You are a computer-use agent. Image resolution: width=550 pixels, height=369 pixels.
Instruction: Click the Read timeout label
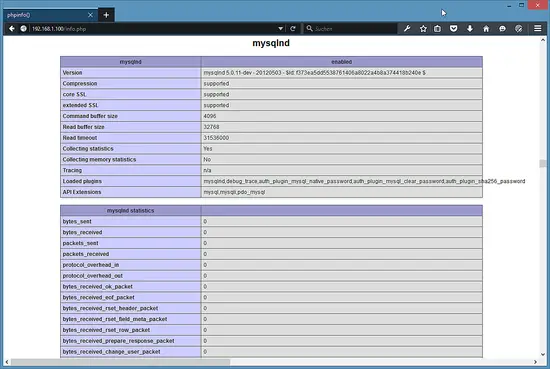(x=80, y=138)
